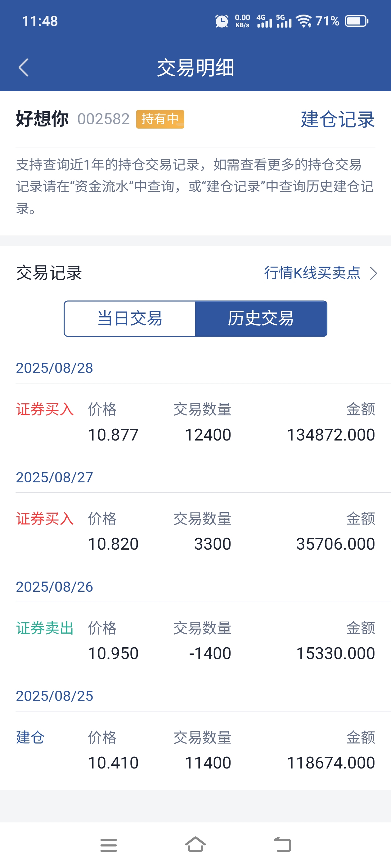The image size is (391, 868).
Task: Tap the stock name 好想你
Action: 42,119
